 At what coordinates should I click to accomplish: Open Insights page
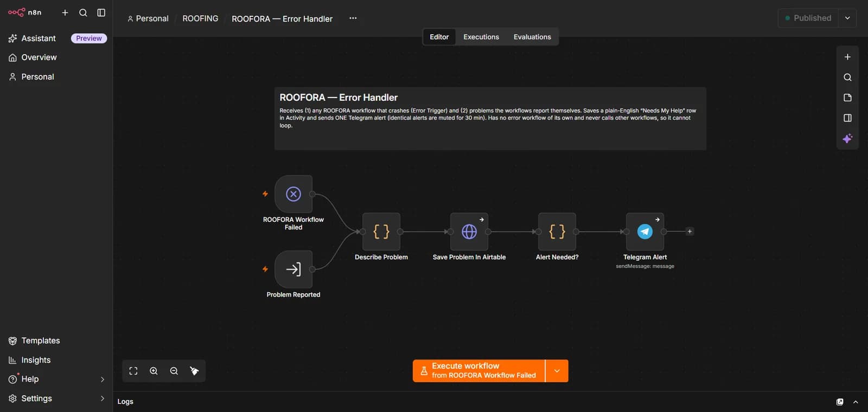point(56,360)
